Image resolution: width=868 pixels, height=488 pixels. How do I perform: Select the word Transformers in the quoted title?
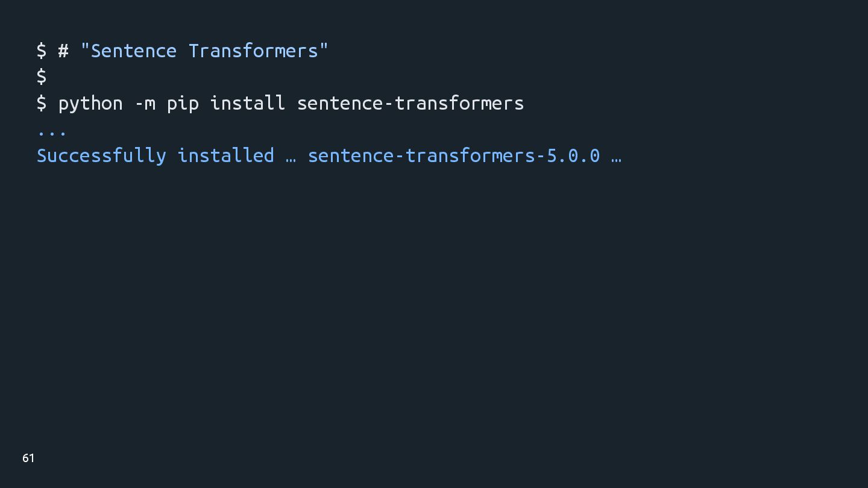(253, 51)
